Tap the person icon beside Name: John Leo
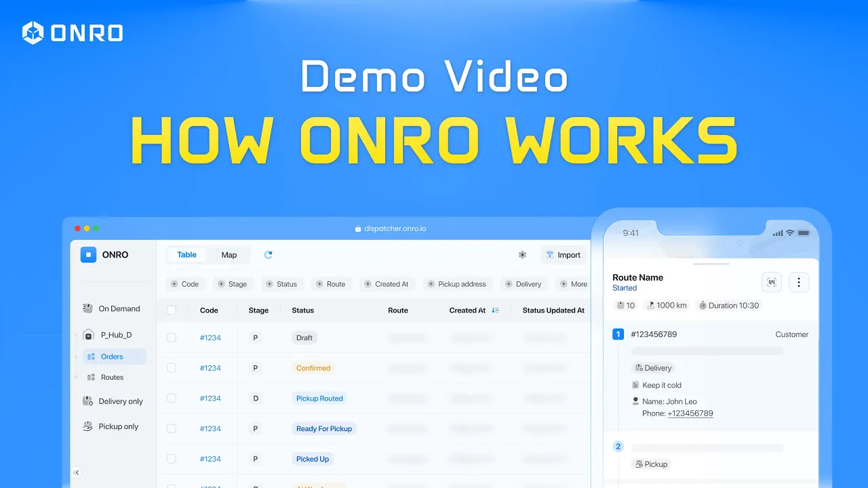 635,401
